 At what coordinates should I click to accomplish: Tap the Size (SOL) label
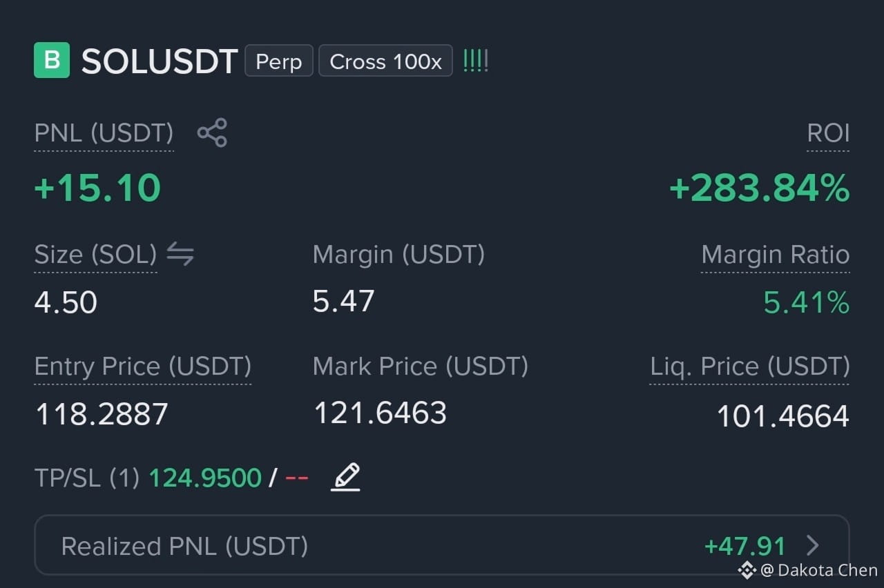(95, 255)
